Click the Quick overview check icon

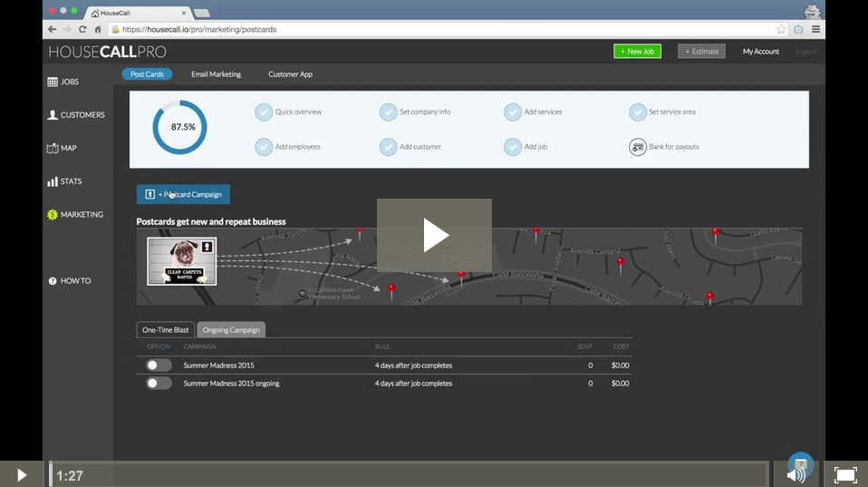[x=264, y=112]
